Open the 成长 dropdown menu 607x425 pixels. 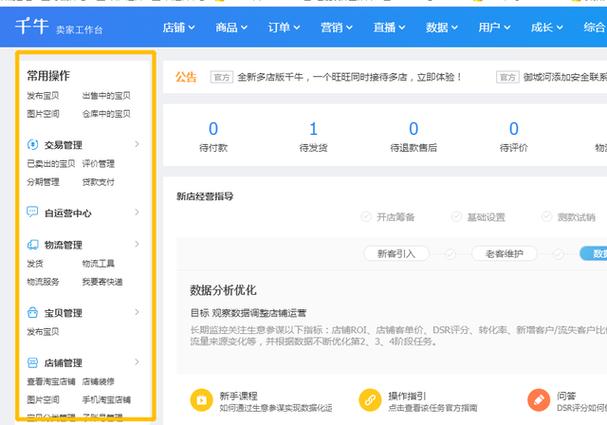pos(547,27)
